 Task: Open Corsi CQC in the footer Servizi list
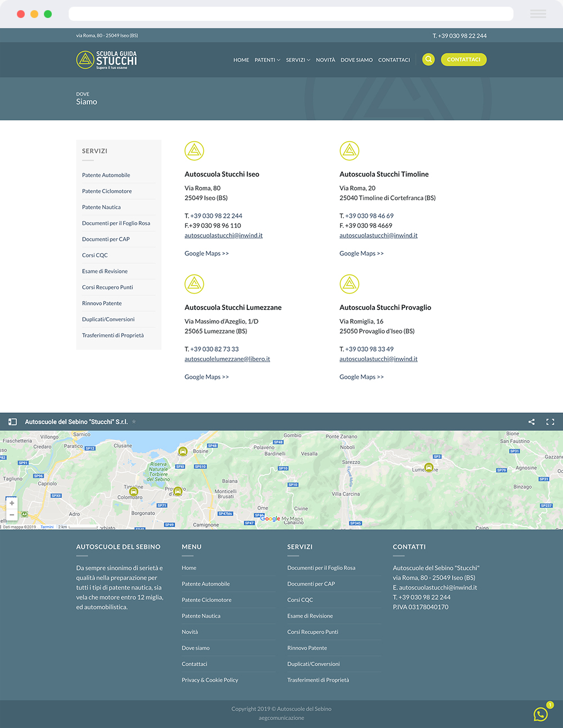(x=300, y=600)
